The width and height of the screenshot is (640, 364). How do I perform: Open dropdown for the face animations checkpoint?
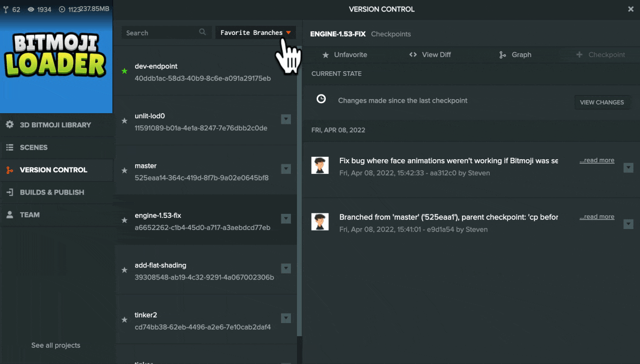coord(628,167)
